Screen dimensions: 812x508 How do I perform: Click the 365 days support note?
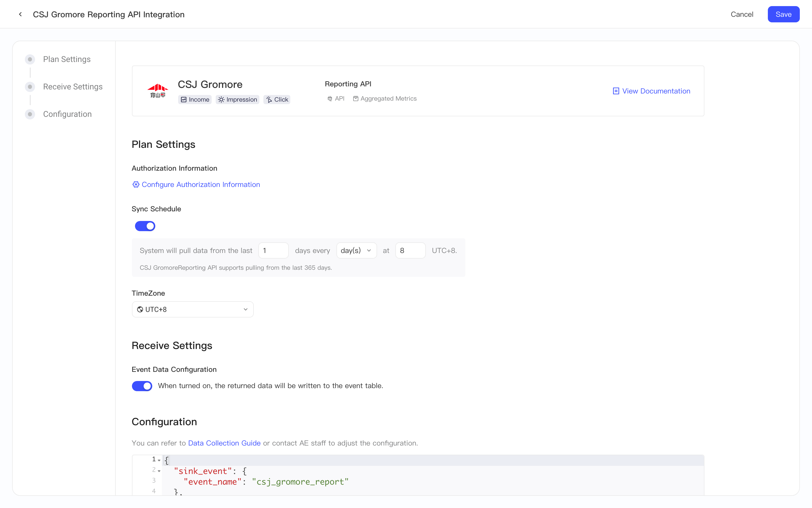235,268
